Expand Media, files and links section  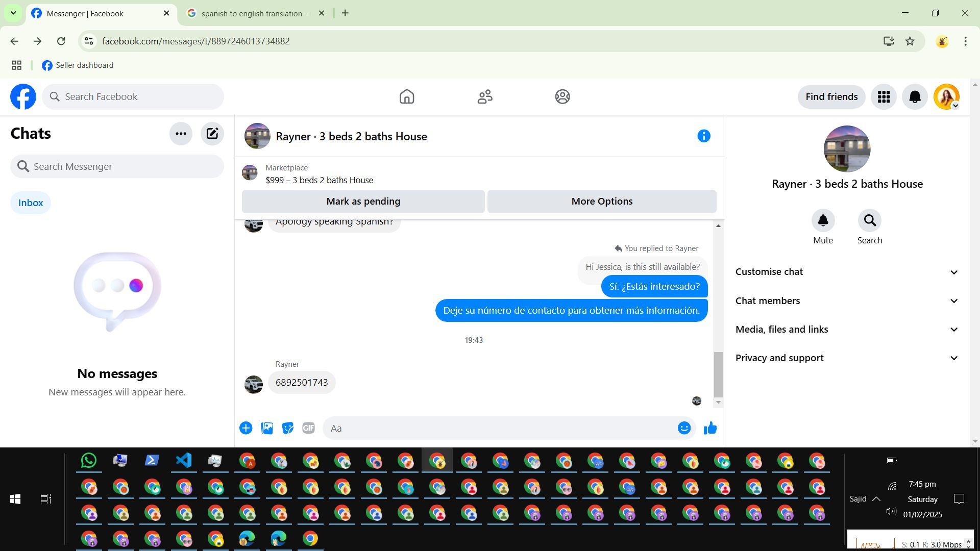click(x=846, y=330)
